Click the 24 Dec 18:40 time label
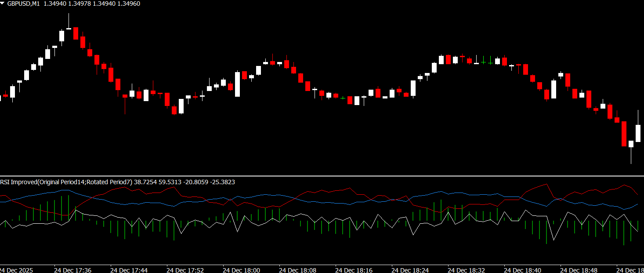 pos(522,270)
